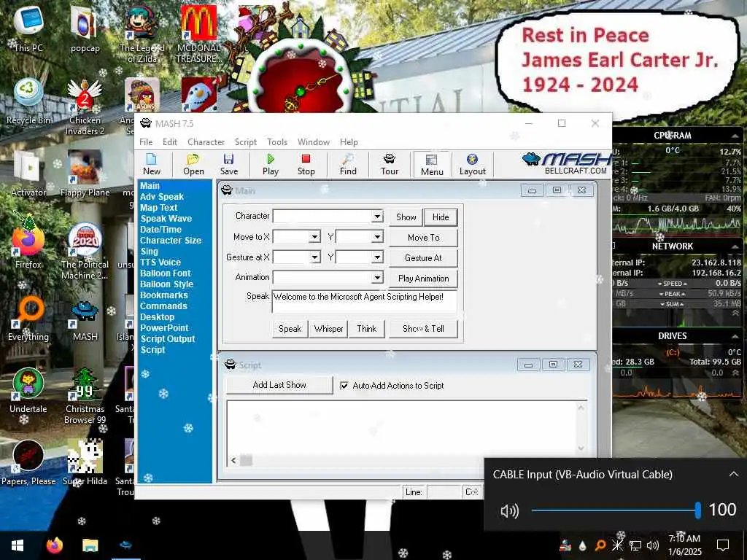Open a script with the Open toolbar icon
The height and width of the screenshot is (560, 747).
193,164
